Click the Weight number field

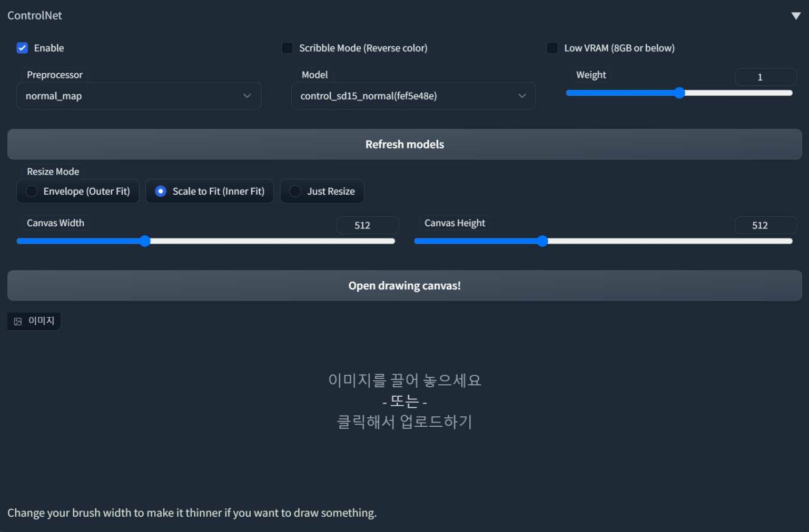coord(765,77)
